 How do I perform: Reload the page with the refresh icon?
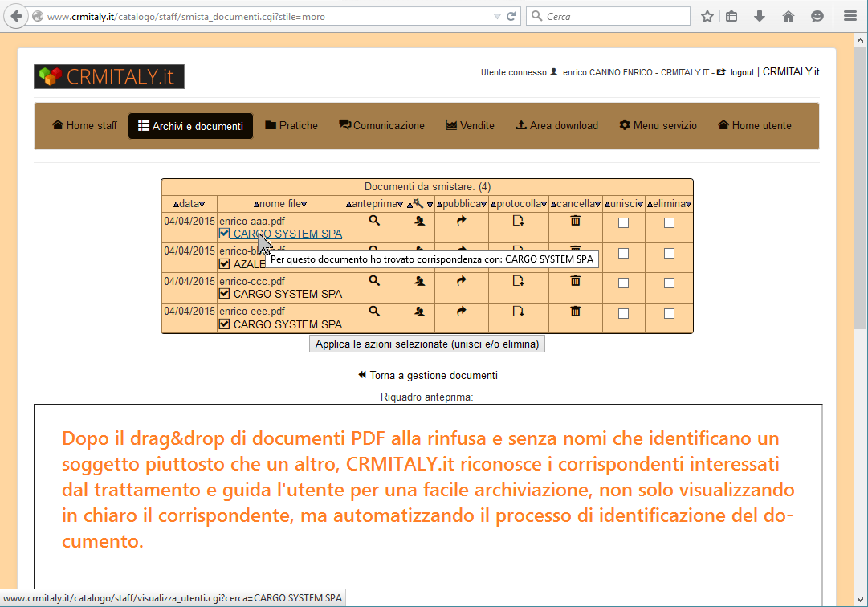pos(511,17)
